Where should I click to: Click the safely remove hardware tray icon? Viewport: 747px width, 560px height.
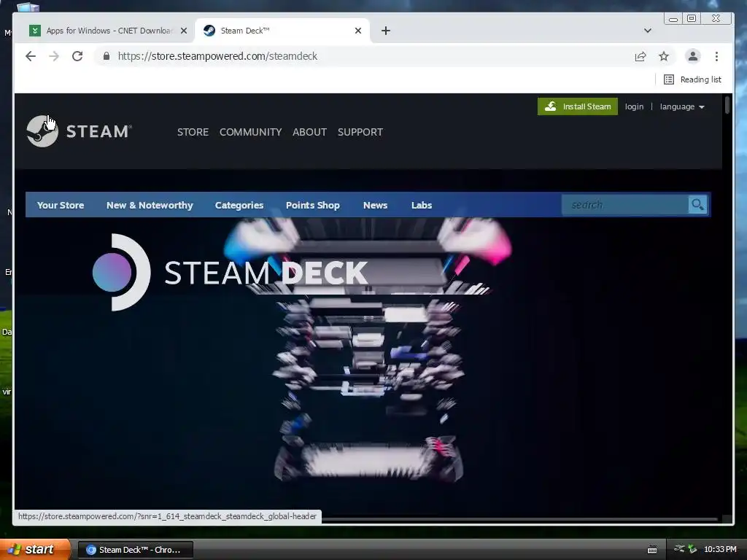(692, 549)
